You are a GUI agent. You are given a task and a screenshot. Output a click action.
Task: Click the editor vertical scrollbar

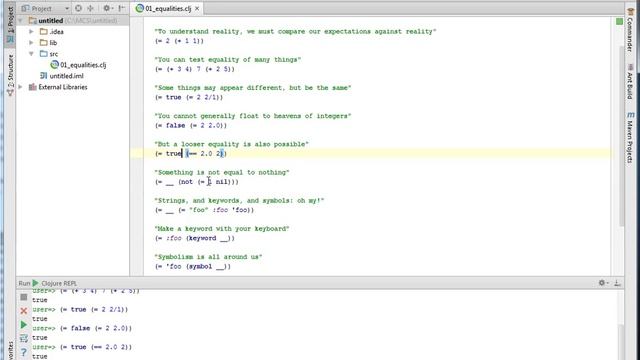tap(621, 135)
